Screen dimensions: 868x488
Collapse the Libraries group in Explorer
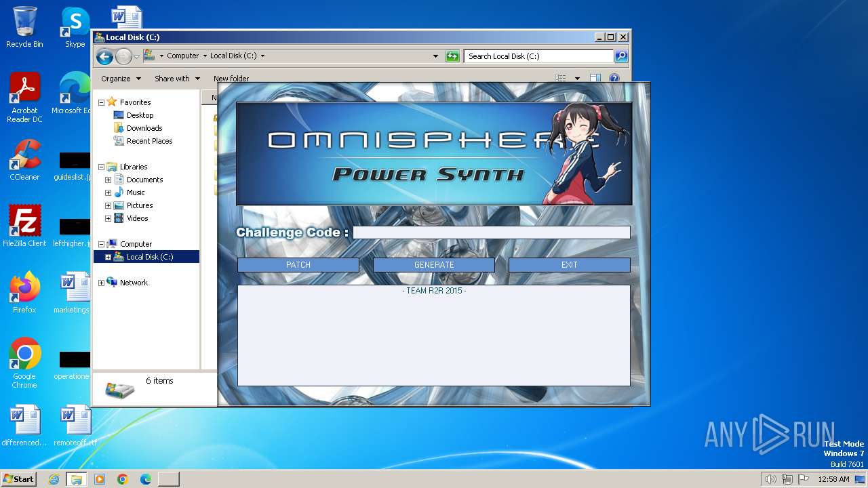click(101, 167)
